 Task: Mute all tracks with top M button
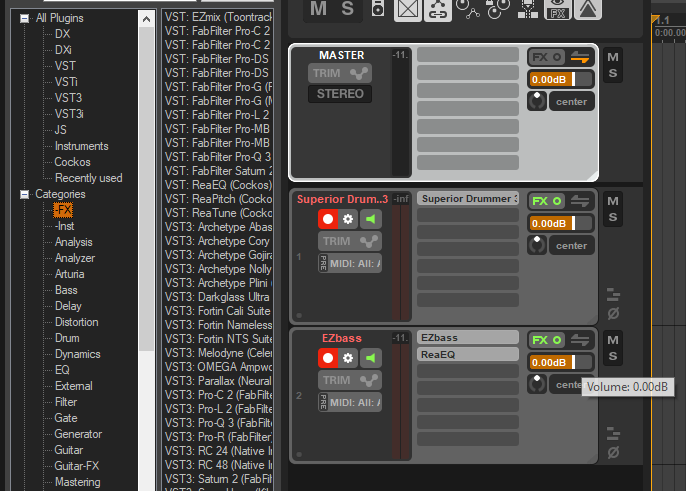pyautogui.click(x=318, y=9)
